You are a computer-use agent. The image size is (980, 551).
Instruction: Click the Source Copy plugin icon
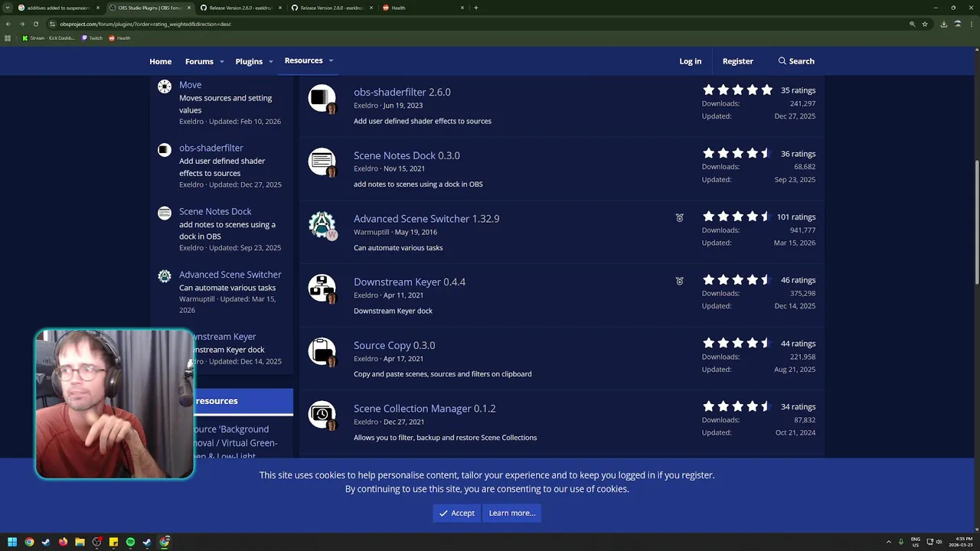322,351
